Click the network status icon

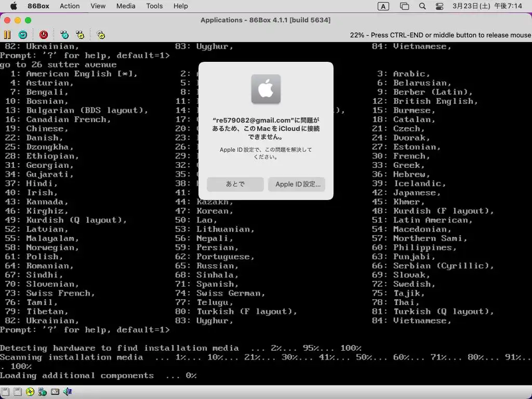(x=43, y=392)
